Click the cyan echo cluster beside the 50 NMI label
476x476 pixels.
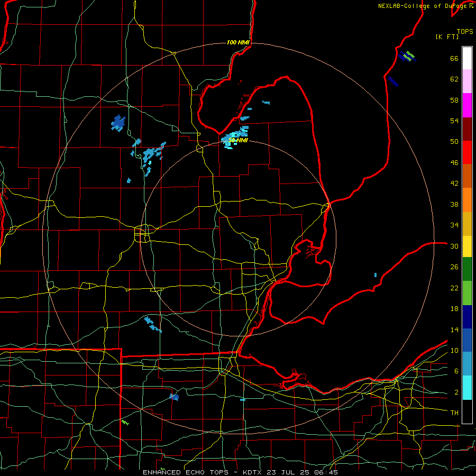click(x=235, y=138)
